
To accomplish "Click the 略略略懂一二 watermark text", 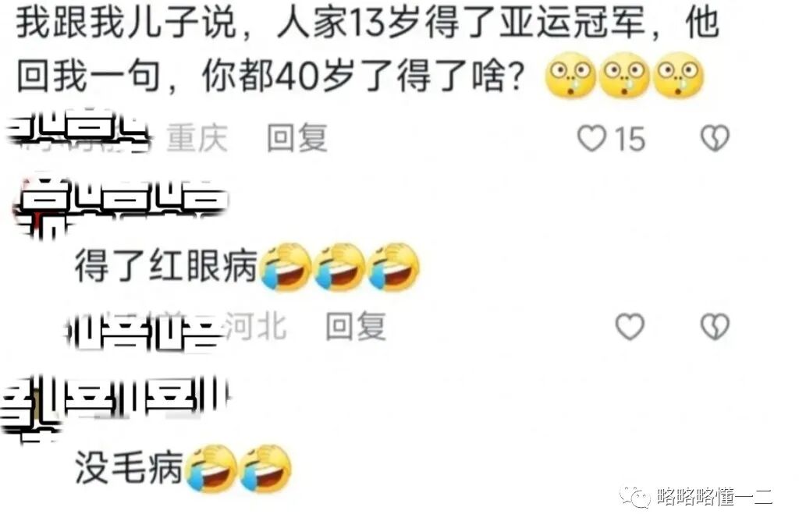I will pyautogui.click(x=715, y=497).
